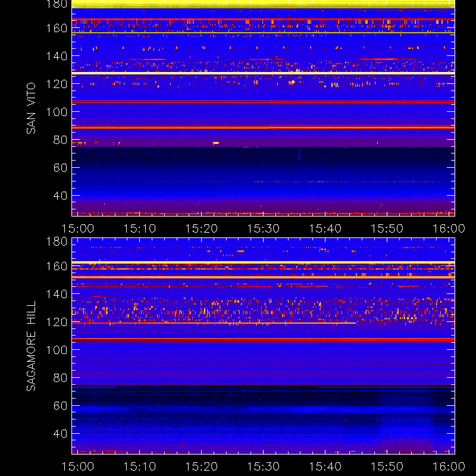Click 15:20 time label under San Vito plot
476x476 pixels.
coord(202,228)
